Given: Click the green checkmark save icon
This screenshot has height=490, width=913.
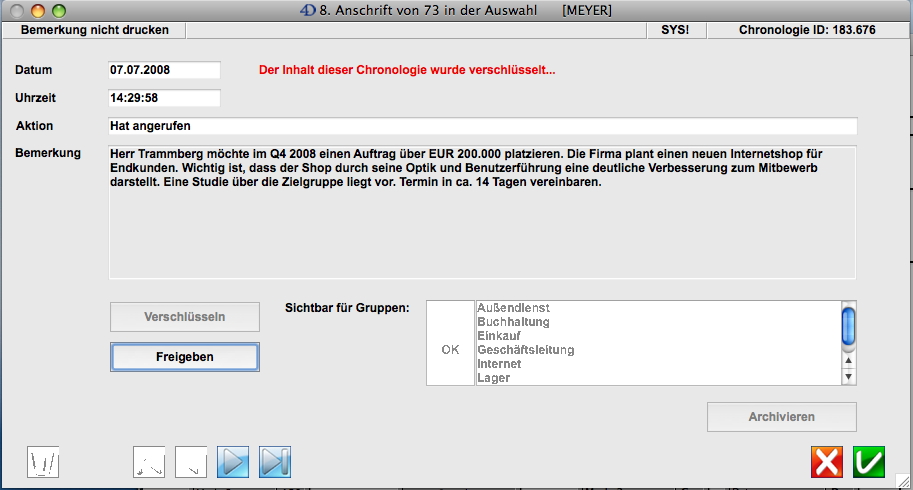Looking at the screenshot, I should coord(868,462).
